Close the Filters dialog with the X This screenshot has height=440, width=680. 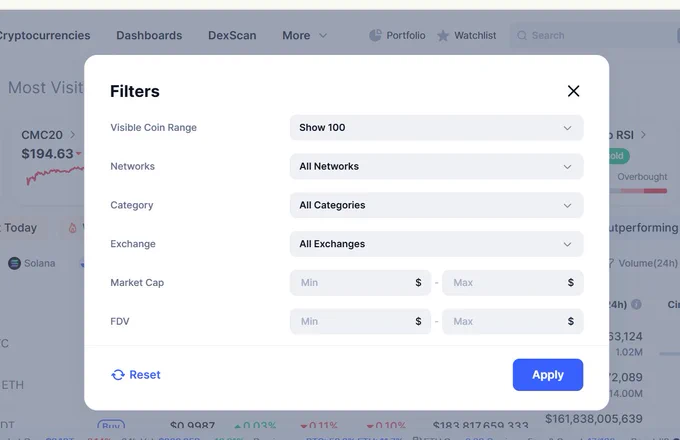(573, 91)
